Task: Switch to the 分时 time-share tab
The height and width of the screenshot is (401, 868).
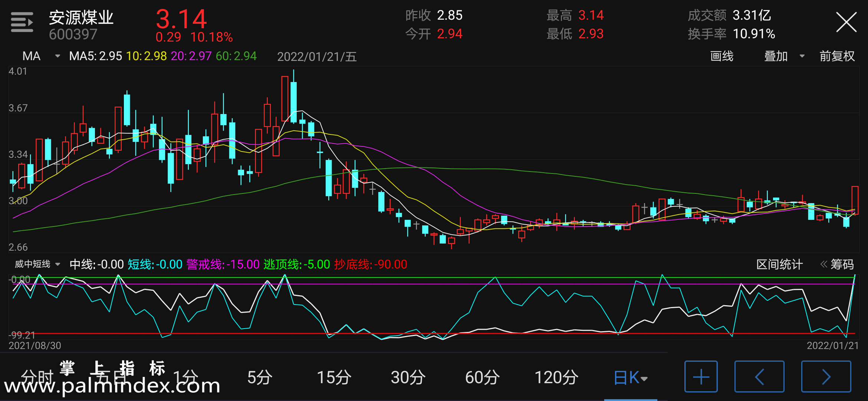Action: [37, 378]
